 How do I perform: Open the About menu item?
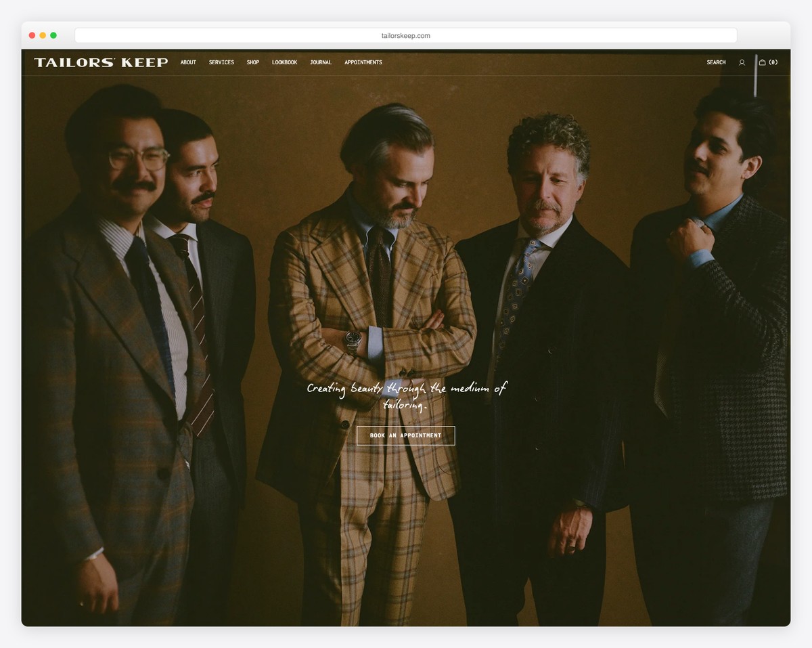(x=188, y=62)
